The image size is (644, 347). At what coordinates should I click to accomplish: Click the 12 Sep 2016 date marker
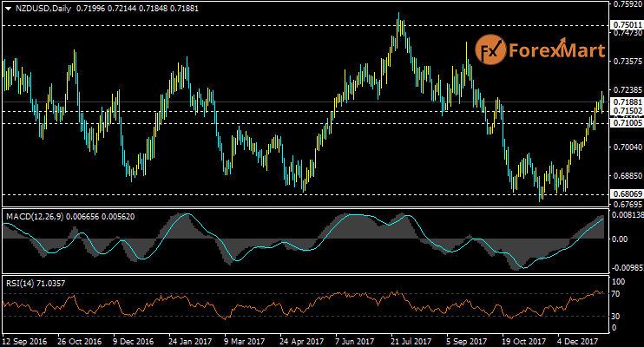coord(27,341)
